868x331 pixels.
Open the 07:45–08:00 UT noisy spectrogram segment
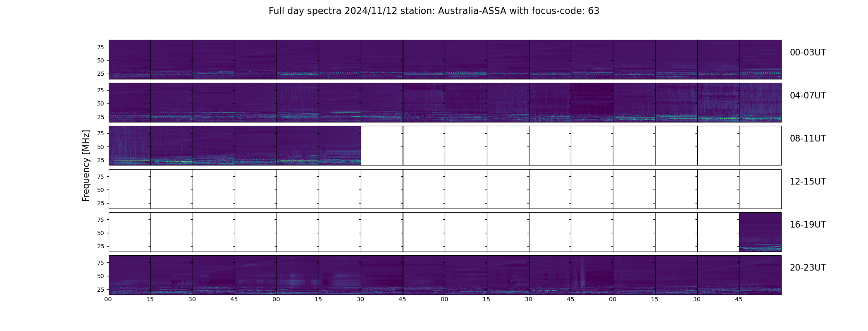[x=760, y=103]
